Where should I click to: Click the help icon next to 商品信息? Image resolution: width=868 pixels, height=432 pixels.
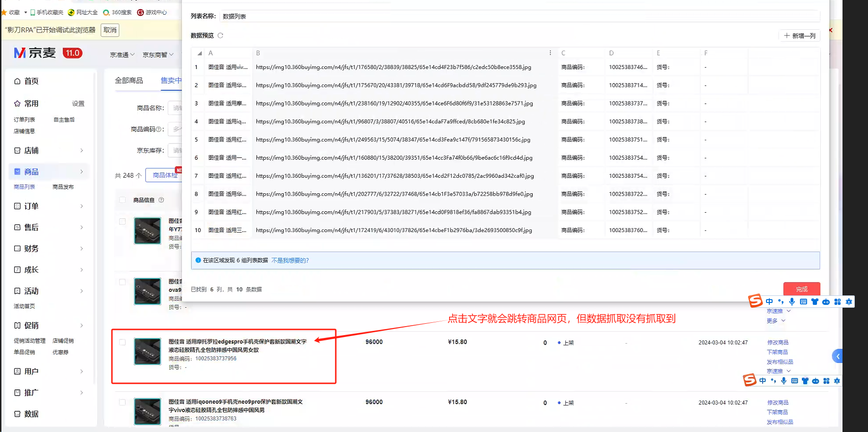click(x=161, y=200)
